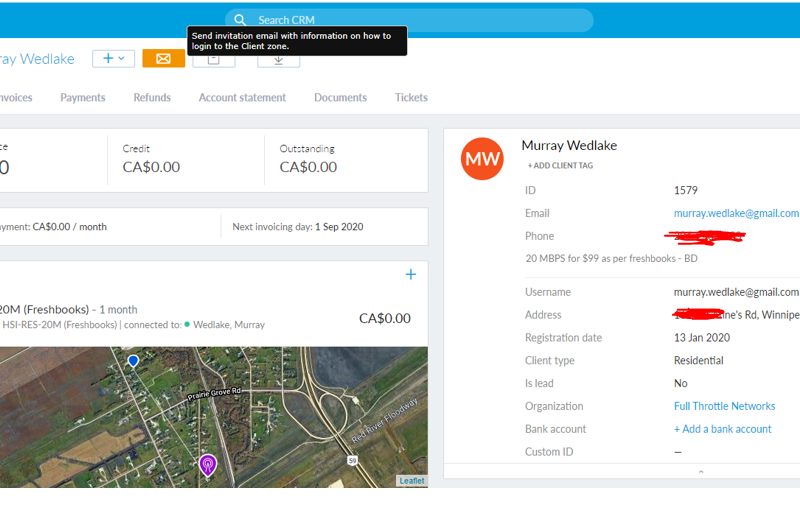Click the archive icon button beside the envelope
This screenshot has height=511, width=800.
(214, 60)
